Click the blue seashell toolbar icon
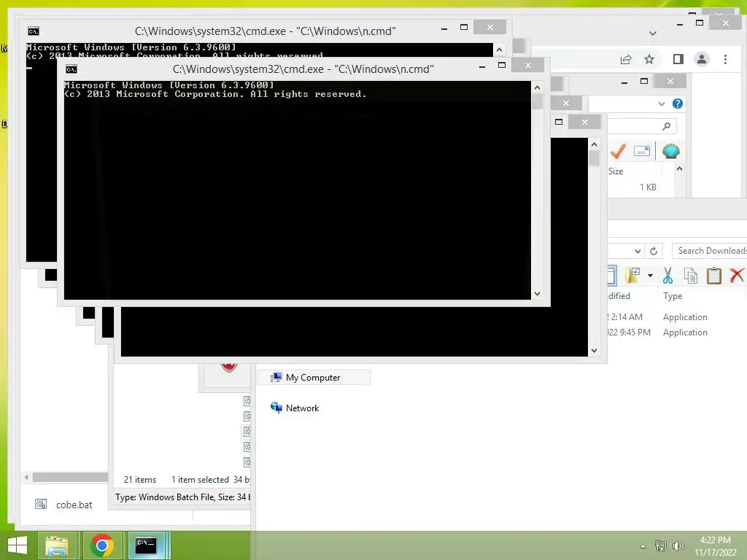The image size is (747, 560). click(x=670, y=152)
